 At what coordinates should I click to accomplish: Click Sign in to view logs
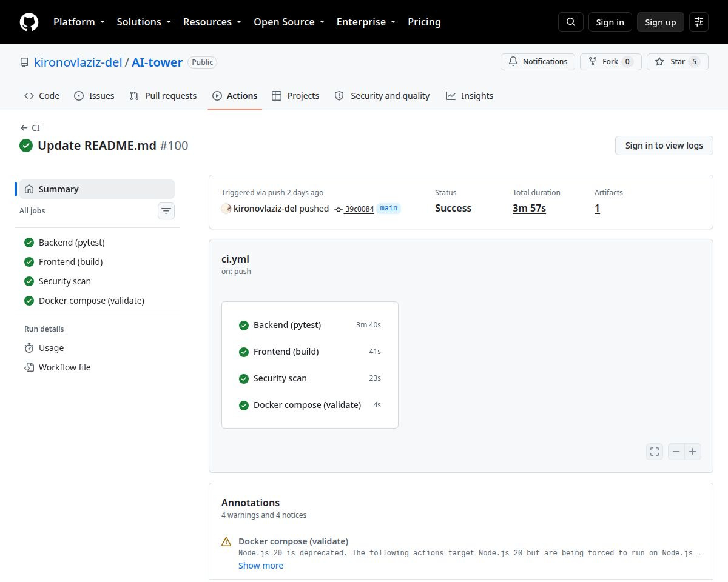click(664, 145)
